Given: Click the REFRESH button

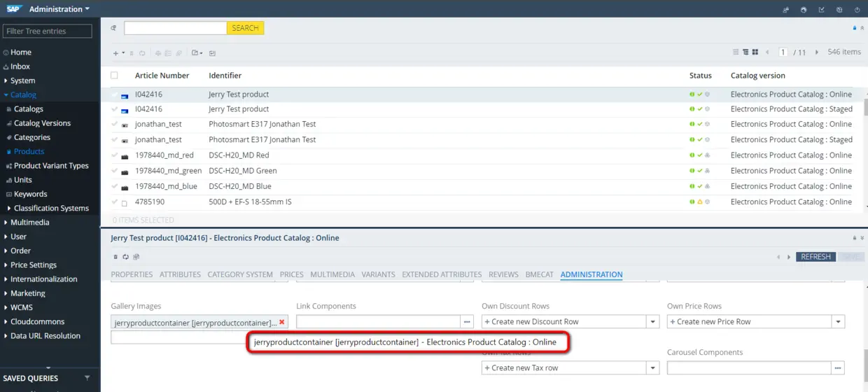Looking at the screenshot, I should (x=815, y=257).
